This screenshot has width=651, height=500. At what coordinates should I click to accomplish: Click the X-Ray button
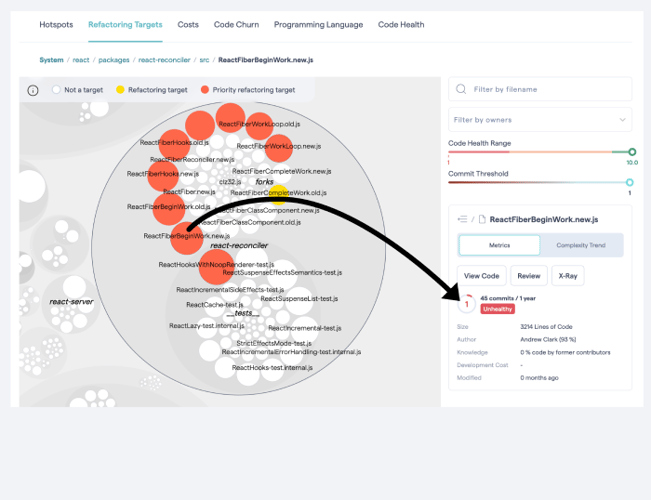pyautogui.click(x=567, y=275)
